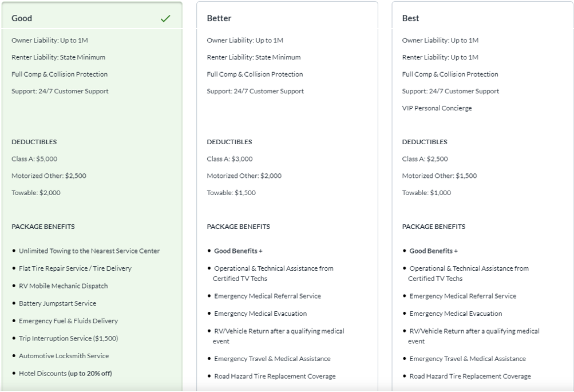Click Unlimited Towing to Nearest Service Center
This screenshot has width=574, height=392.
tap(89, 251)
